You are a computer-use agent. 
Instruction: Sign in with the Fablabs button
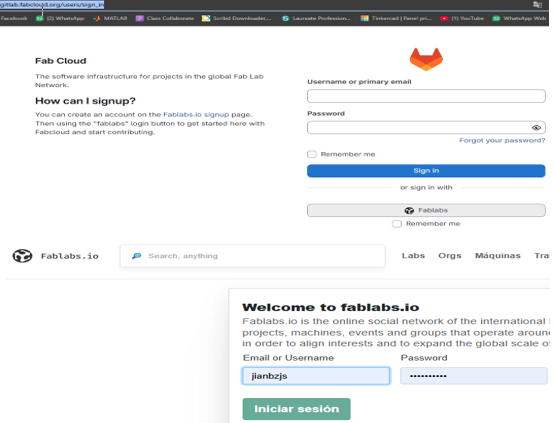(426, 210)
